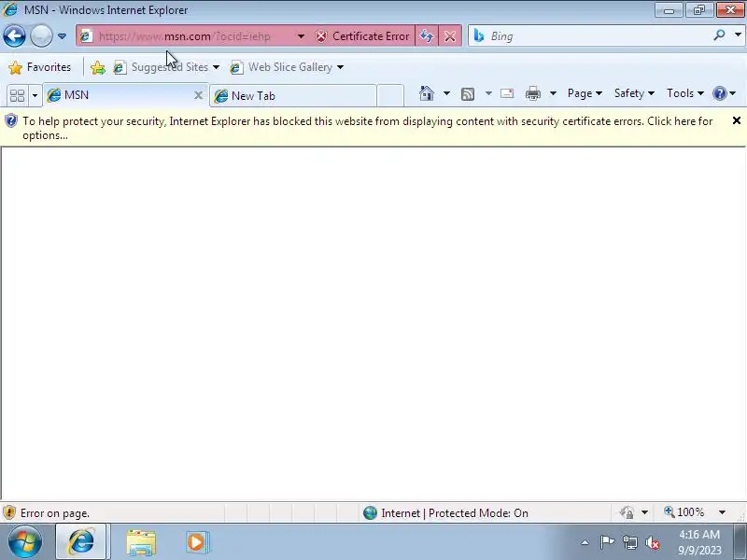Go back with the Back arrow button
Screen dimensions: 747x560
[14, 36]
